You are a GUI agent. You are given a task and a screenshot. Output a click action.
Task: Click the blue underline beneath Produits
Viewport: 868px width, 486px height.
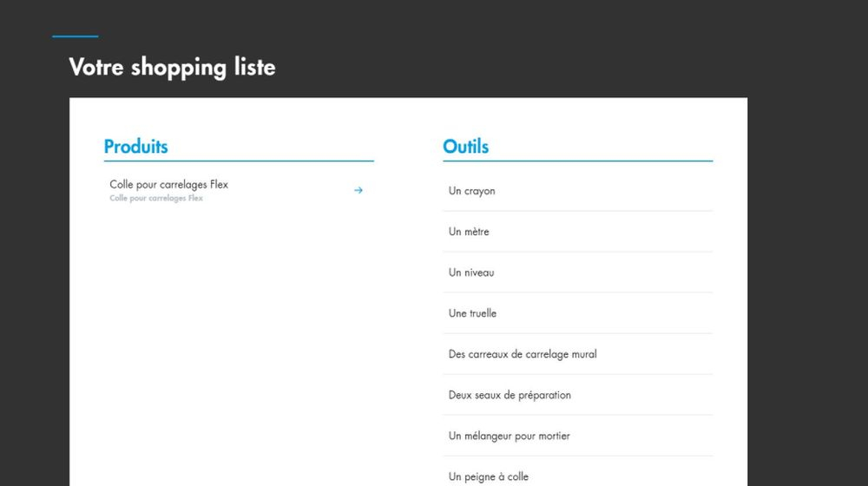pos(239,161)
